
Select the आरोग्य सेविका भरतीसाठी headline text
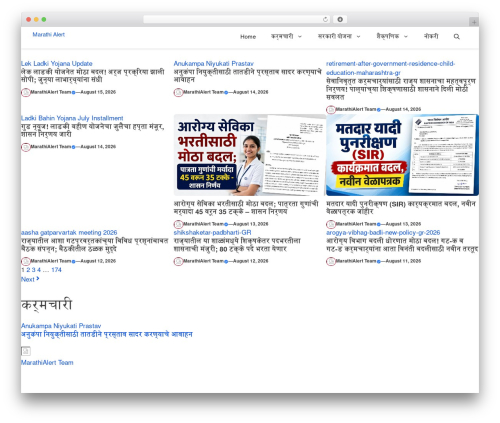coord(246,208)
